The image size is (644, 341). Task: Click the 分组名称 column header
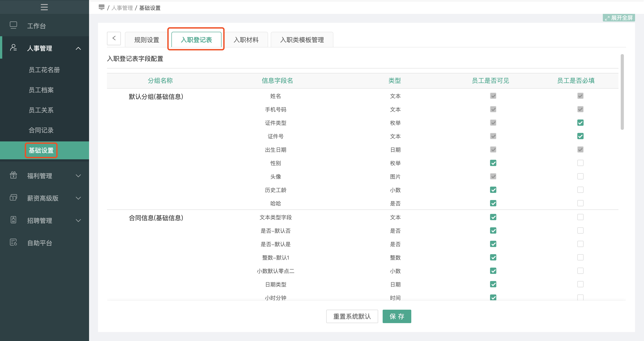[160, 81]
